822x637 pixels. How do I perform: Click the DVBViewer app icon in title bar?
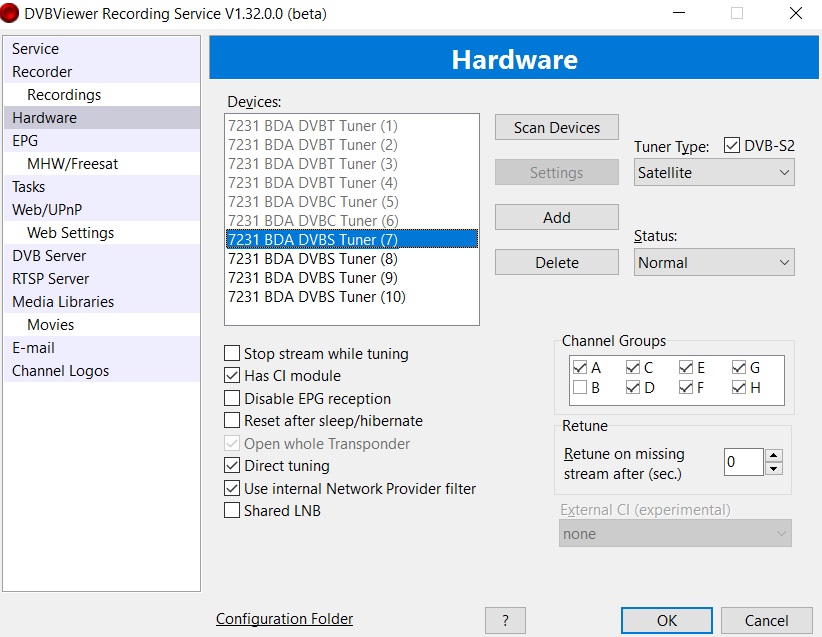pyautogui.click(x=12, y=14)
